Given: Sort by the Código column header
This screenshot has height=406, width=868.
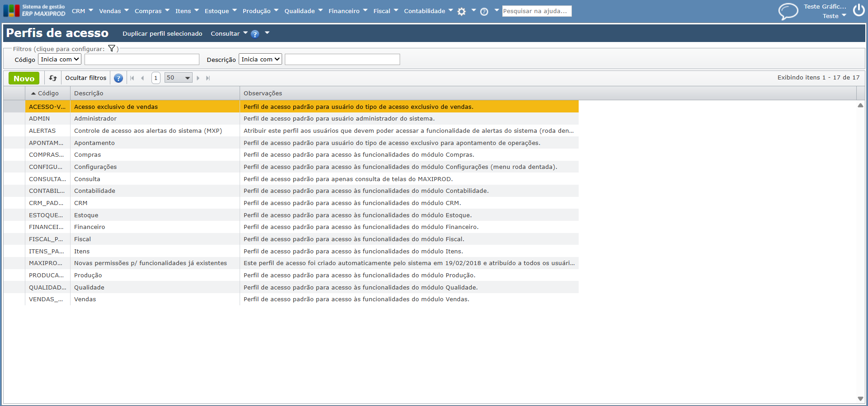Looking at the screenshot, I should tap(47, 93).
